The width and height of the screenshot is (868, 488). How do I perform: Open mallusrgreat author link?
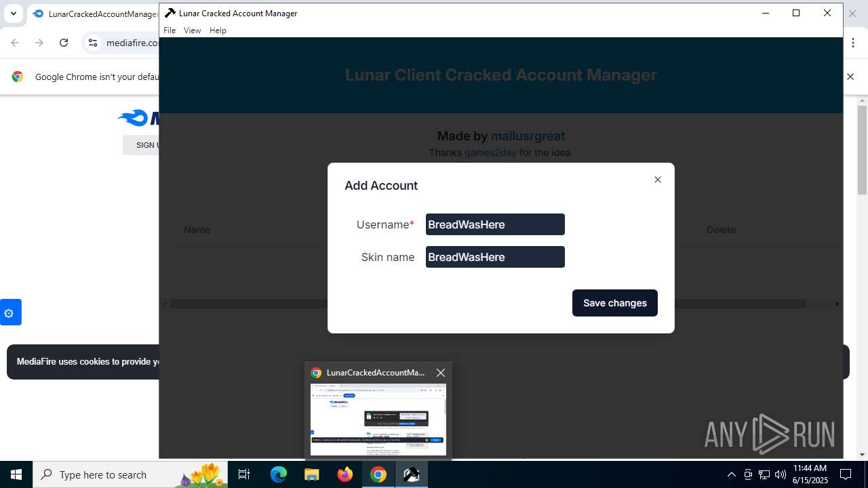528,136
